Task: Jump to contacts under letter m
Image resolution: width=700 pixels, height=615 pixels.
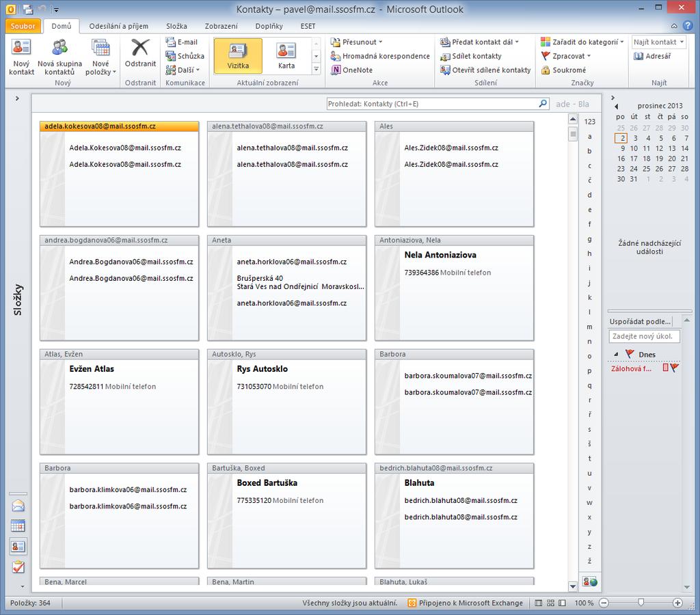Action: 589,327
